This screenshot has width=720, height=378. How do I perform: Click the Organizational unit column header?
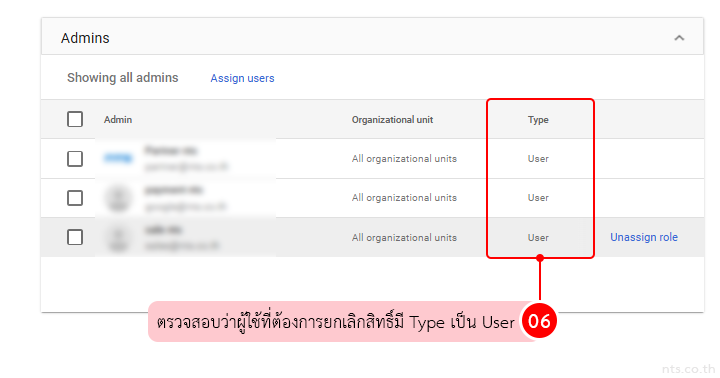click(393, 119)
